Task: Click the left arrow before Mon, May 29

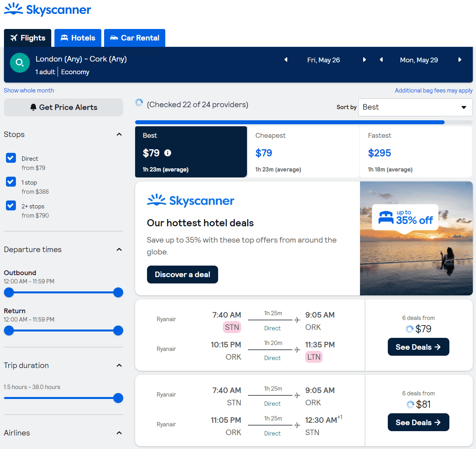Action: tap(381, 60)
